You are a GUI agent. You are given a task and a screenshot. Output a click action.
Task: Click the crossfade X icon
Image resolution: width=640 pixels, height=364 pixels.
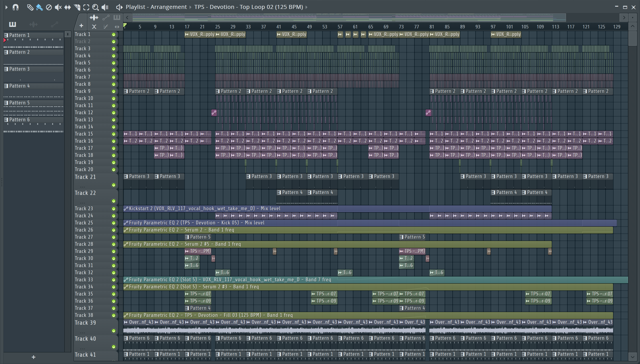94,26
